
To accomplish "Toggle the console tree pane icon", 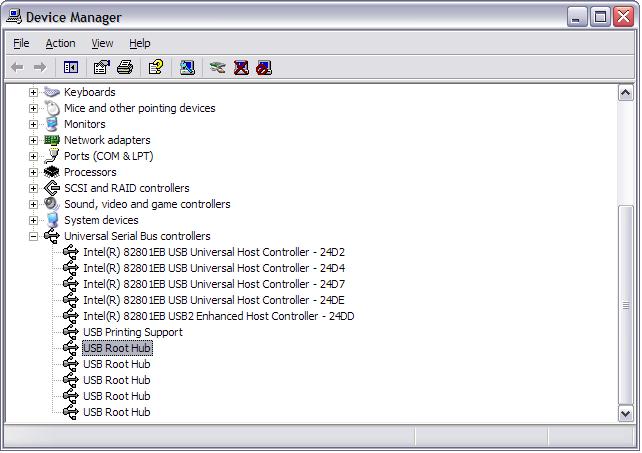I will coord(71,67).
